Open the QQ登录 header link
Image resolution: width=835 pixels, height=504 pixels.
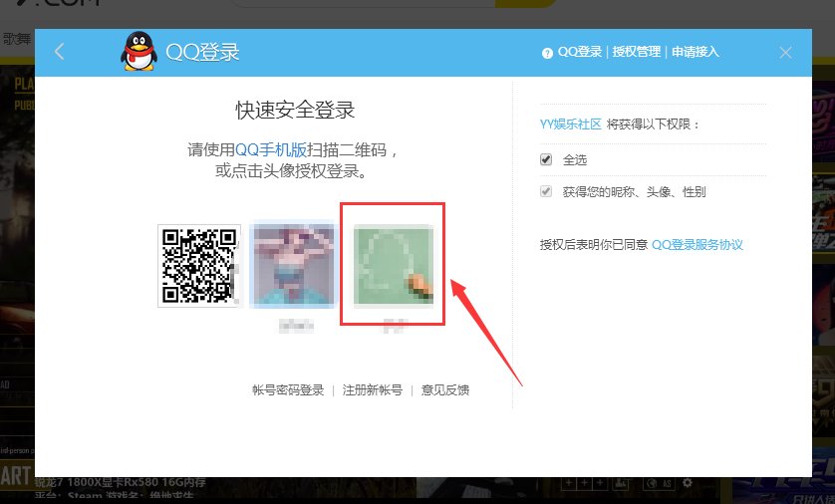point(580,52)
